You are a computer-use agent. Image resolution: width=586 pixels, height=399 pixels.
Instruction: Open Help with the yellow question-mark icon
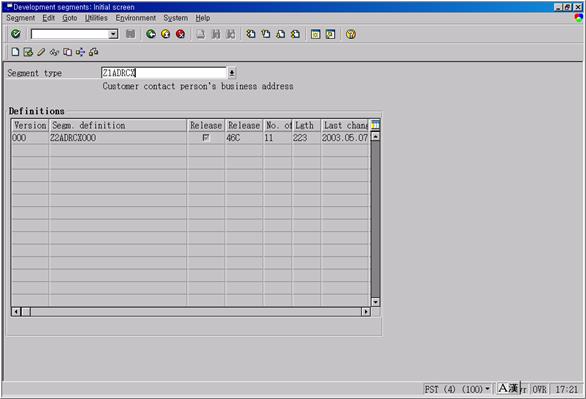[351, 34]
